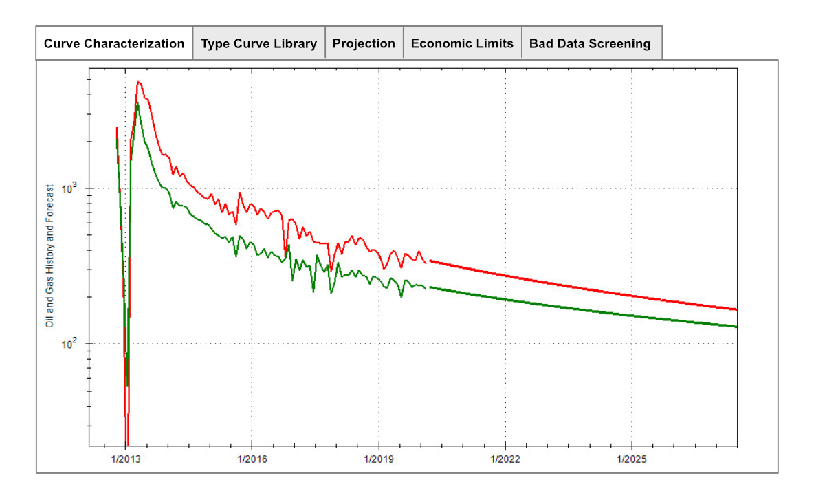Select the Projection tab

[364, 43]
